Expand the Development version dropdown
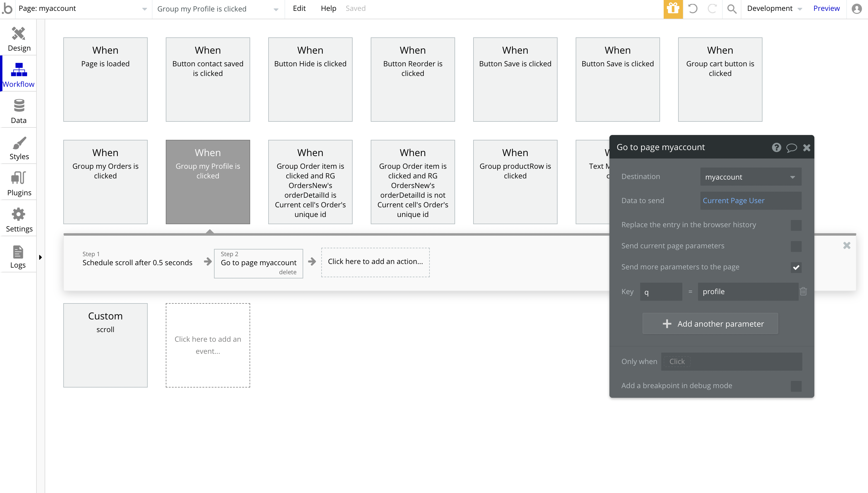This screenshot has height=493, width=868. (x=774, y=9)
